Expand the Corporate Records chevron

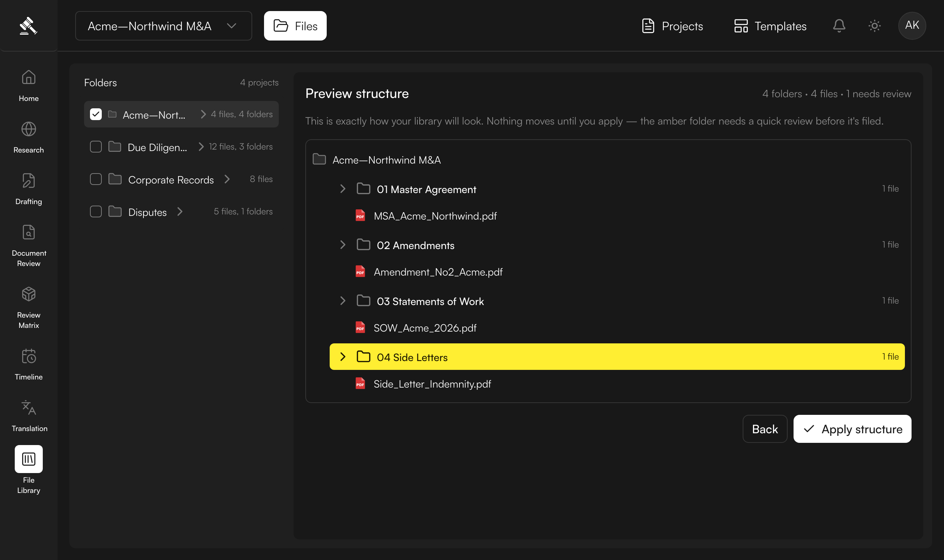[x=227, y=179]
